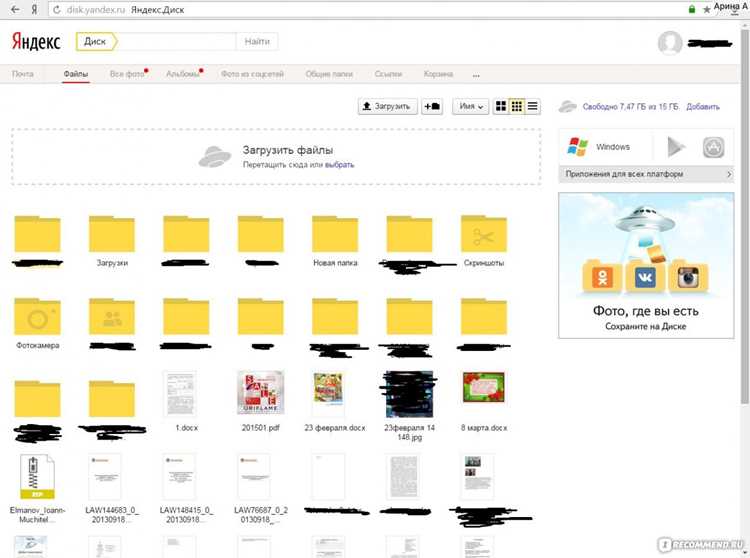Click the Windows app download icon
Viewport: 750px width, 558px height.
click(577, 147)
